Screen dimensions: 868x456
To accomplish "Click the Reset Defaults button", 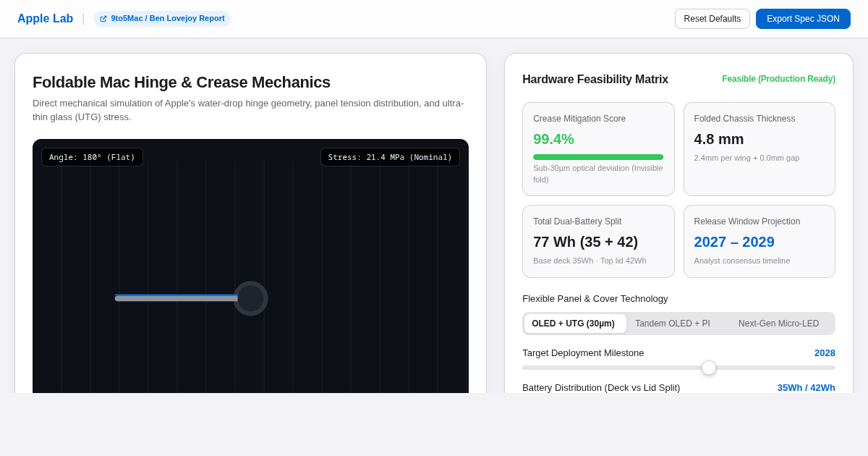I will [712, 19].
